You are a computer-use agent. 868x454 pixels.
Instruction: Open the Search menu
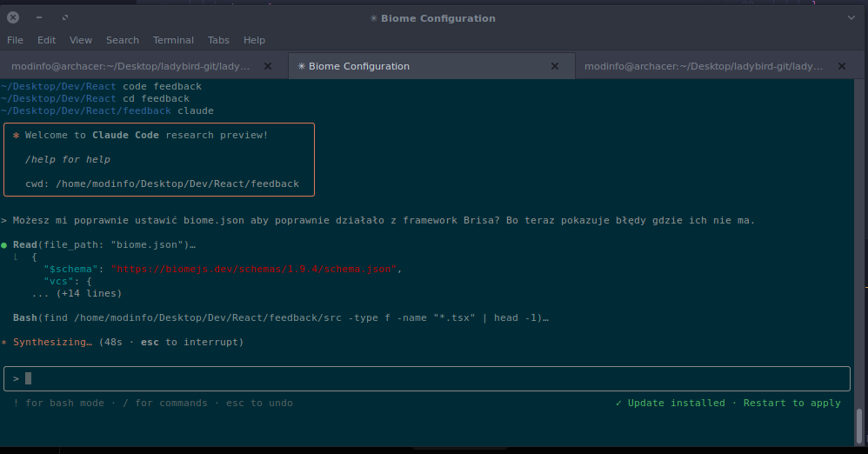(123, 40)
